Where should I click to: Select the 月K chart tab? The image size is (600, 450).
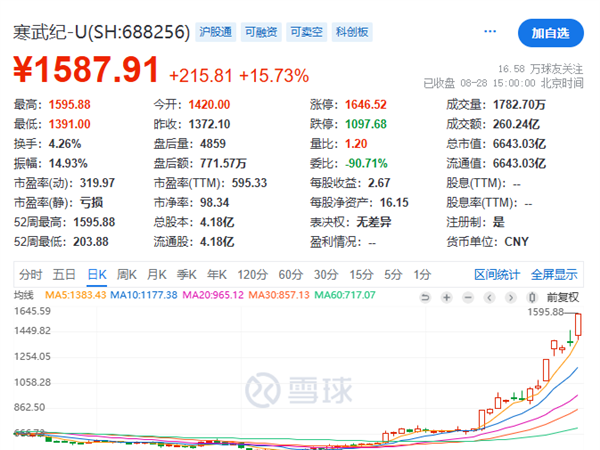pyautogui.click(x=157, y=274)
